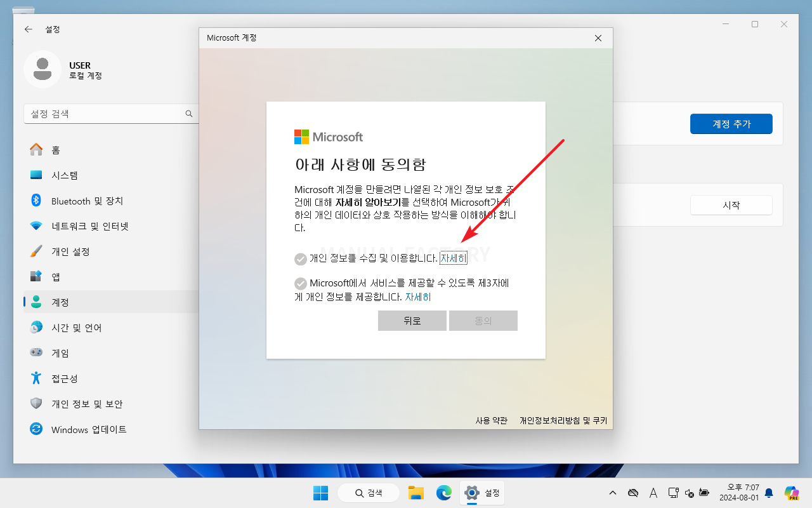The image size is (812, 508).
Task: Focus the 설정 검색 input field
Action: tap(111, 114)
